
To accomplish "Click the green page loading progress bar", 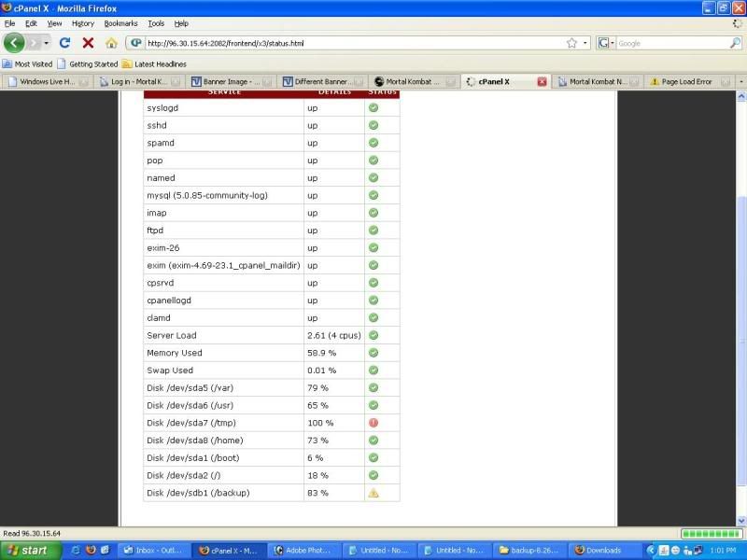I will (x=712, y=534).
